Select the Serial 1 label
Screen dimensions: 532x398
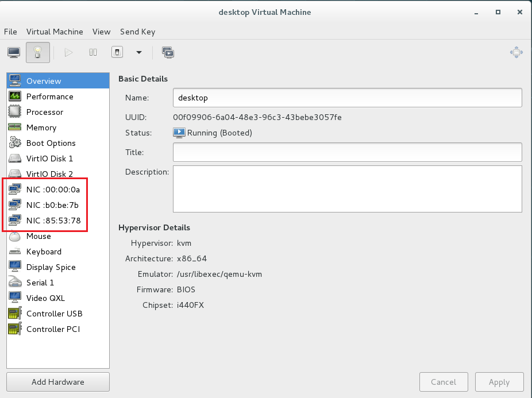coord(40,283)
